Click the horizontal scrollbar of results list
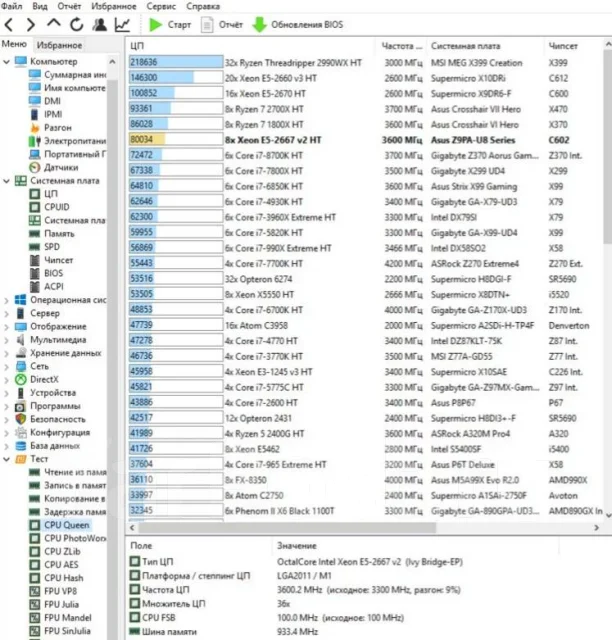 [287, 527]
